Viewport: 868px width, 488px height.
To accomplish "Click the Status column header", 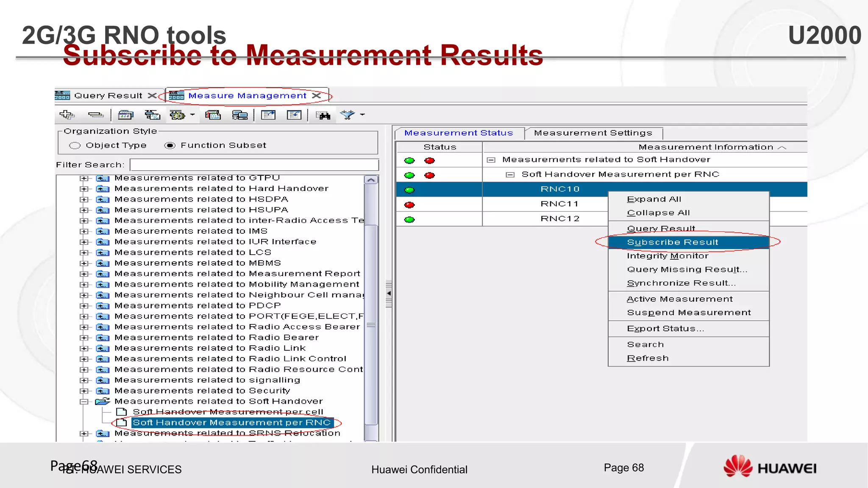I will point(440,147).
